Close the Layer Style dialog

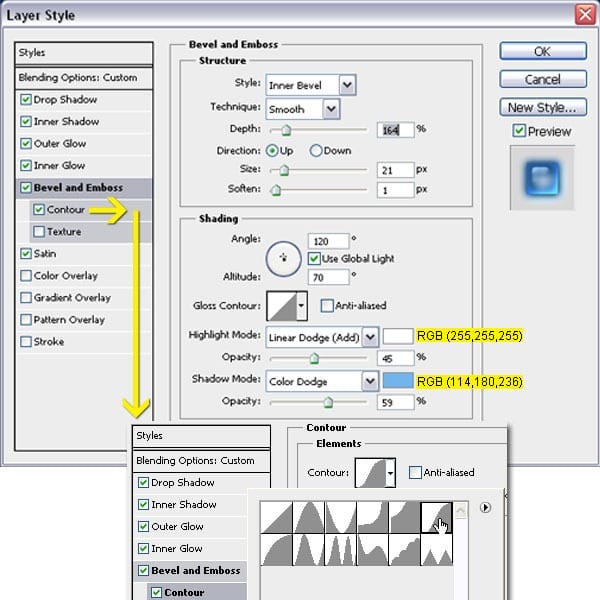(x=585, y=15)
